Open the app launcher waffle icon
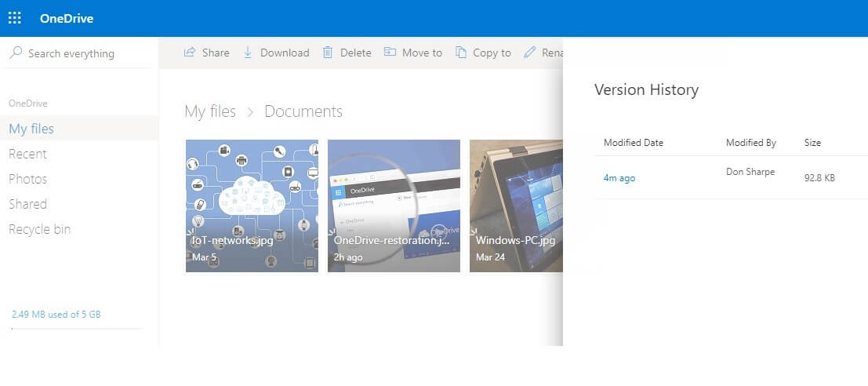868x386 pixels. pyautogui.click(x=15, y=18)
